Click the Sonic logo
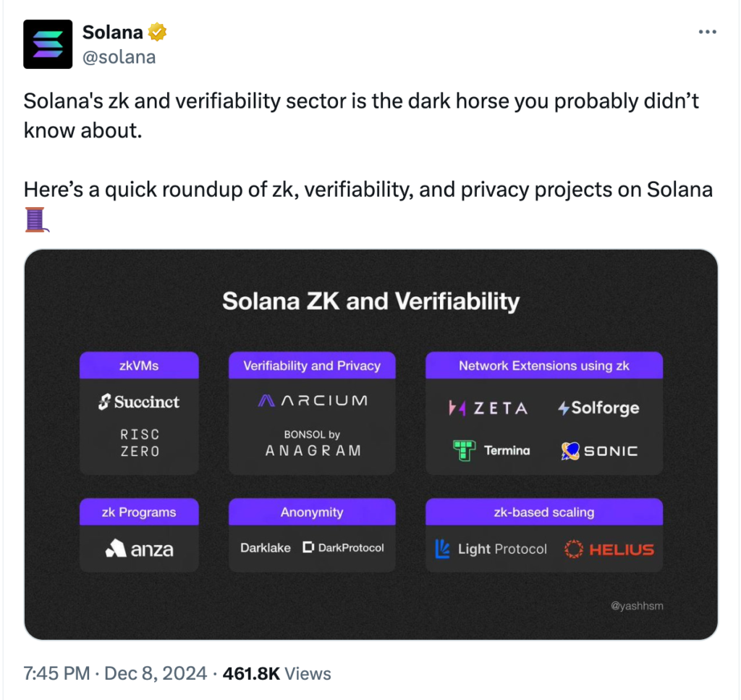Screen dimensions: 741x700 (x=599, y=451)
